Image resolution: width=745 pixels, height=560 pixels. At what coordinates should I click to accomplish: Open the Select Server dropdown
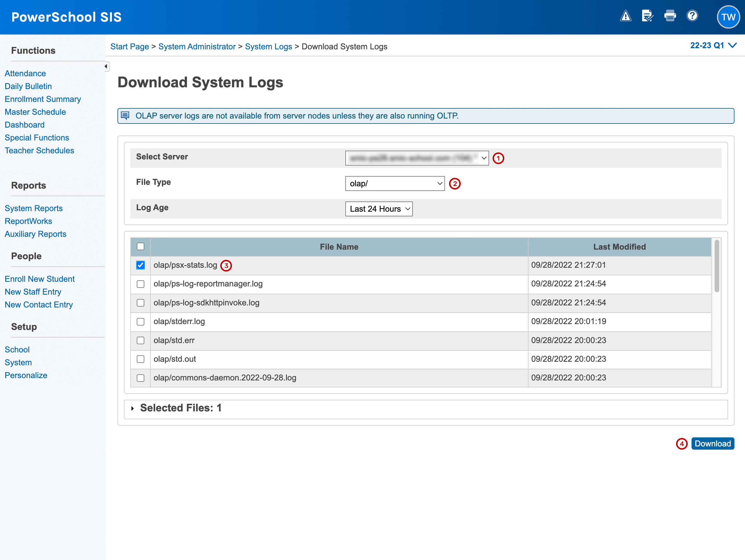(417, 158)
